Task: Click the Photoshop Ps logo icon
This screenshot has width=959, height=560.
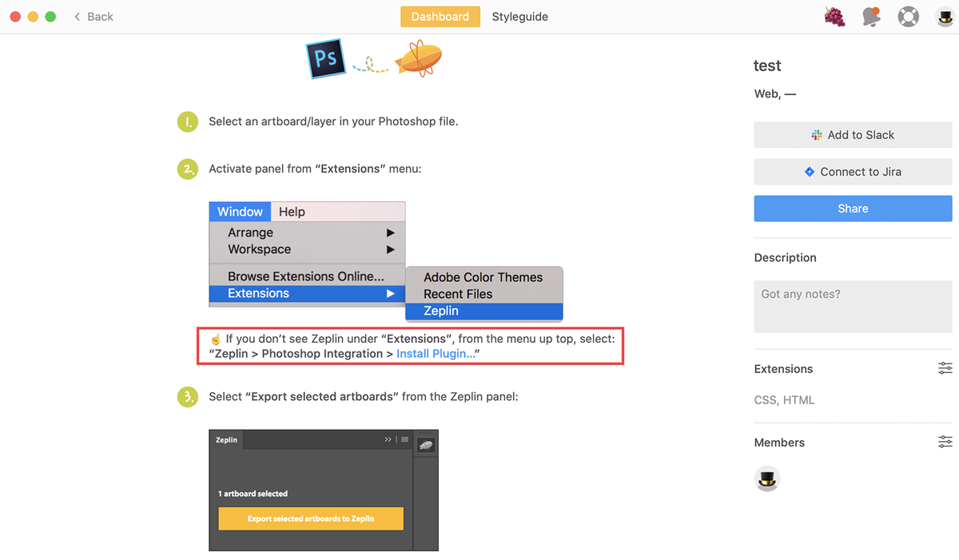Action: click(325, 60)
